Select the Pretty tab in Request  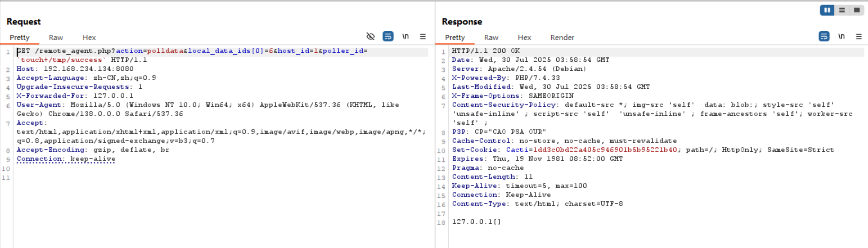point(20,37)
